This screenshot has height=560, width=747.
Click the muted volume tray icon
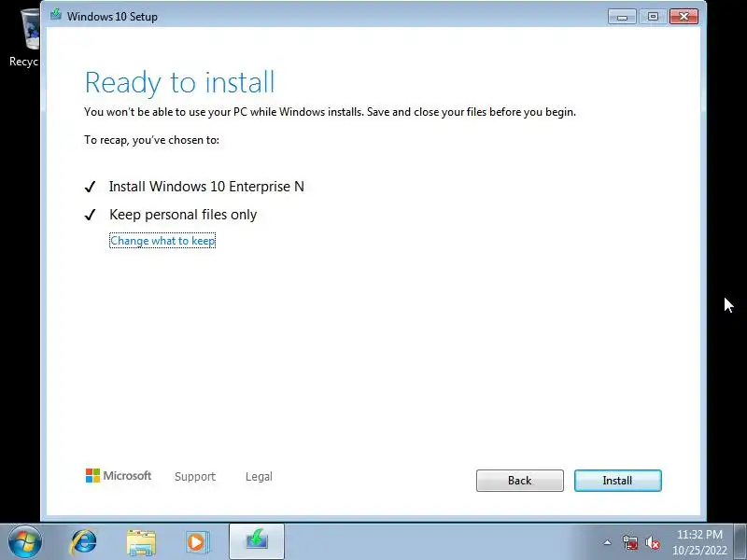652,542
